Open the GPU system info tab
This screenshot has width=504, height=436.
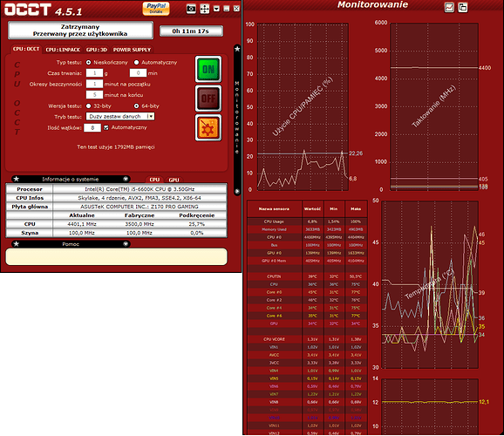coord(174,180)
